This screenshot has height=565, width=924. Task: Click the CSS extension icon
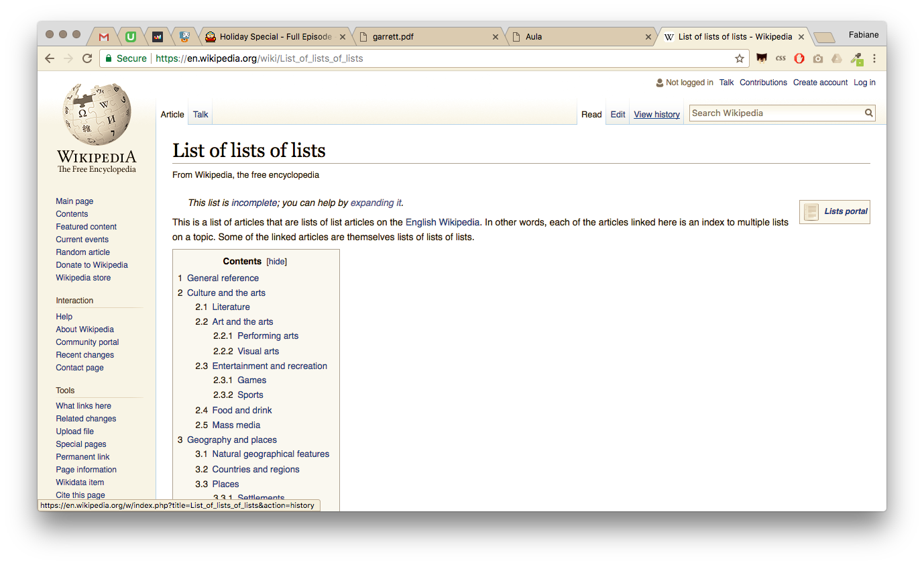click(781, 58)
